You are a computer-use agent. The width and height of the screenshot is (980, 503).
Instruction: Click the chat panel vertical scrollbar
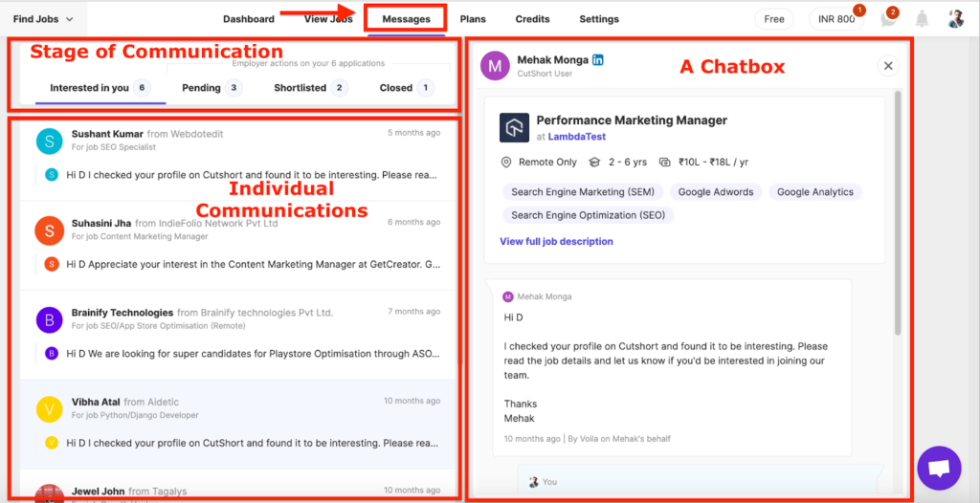898,212
